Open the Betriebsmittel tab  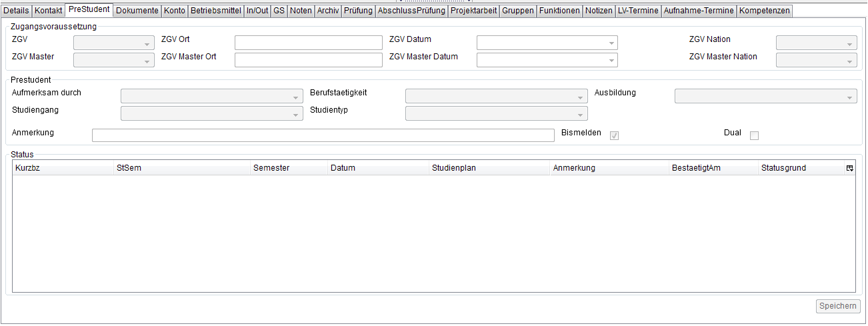click(x=215, y=11)
